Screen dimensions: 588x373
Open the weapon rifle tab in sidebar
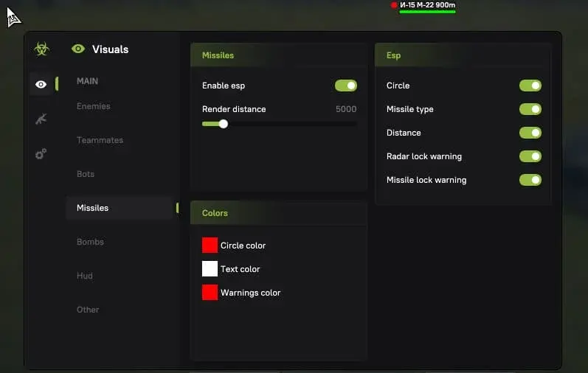41,119
